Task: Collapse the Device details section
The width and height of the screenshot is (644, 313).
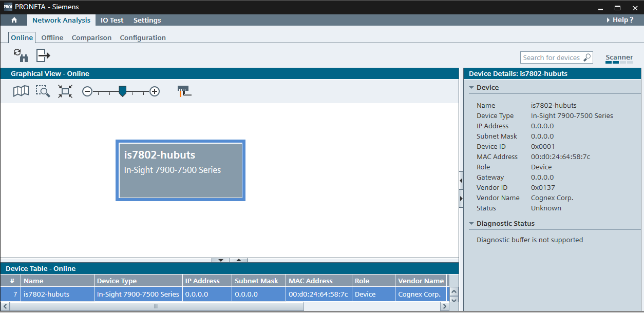Action: tap(471, 87)
